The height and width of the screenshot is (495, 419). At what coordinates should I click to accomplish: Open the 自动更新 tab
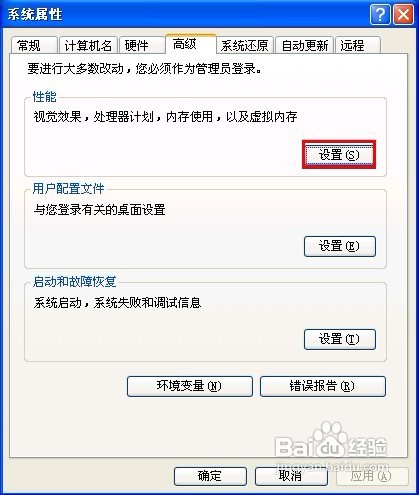coord(305,45)
